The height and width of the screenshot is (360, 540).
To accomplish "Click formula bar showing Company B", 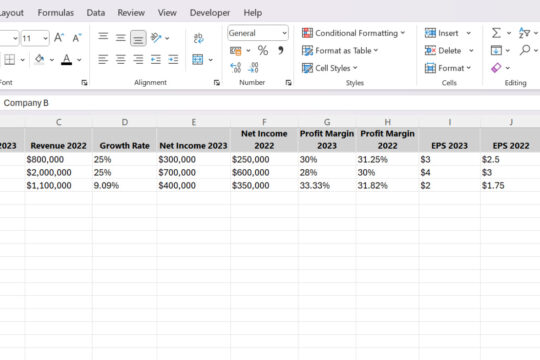I will 270,103.
